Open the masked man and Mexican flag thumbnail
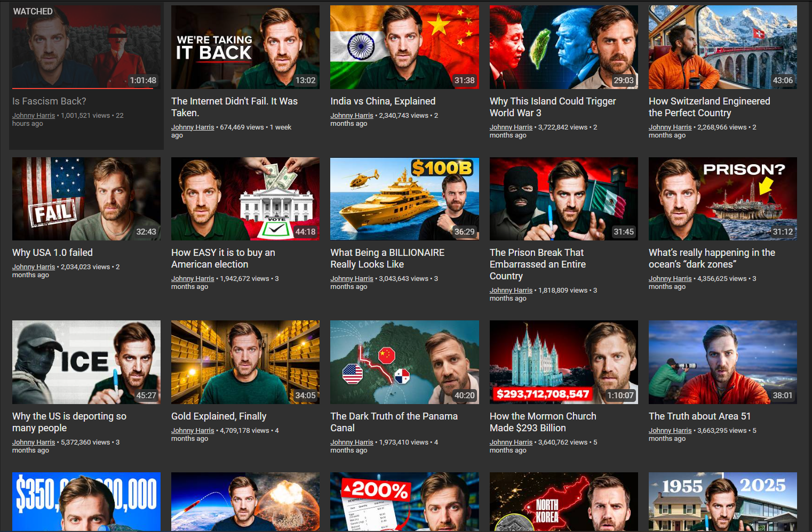 point(564,199)
